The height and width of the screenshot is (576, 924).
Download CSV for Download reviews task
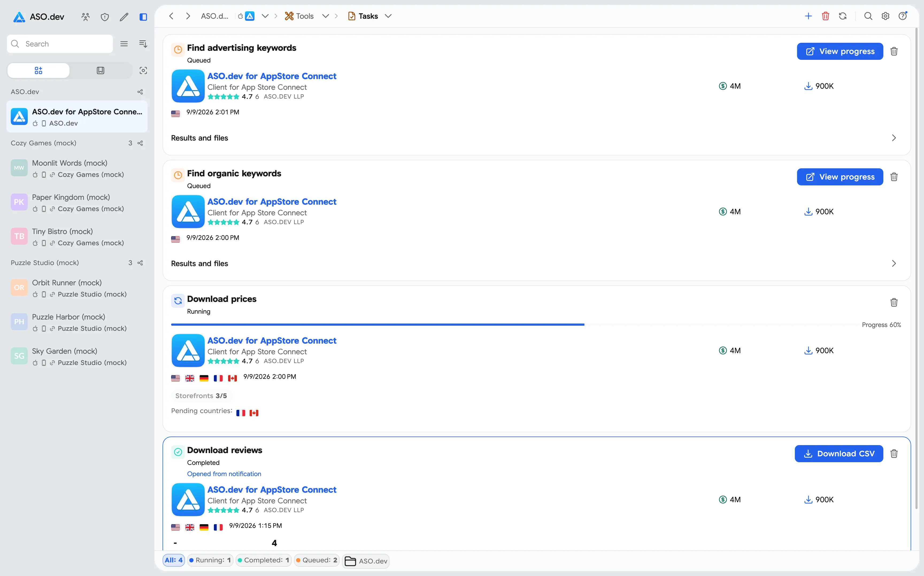click(839, 454)
